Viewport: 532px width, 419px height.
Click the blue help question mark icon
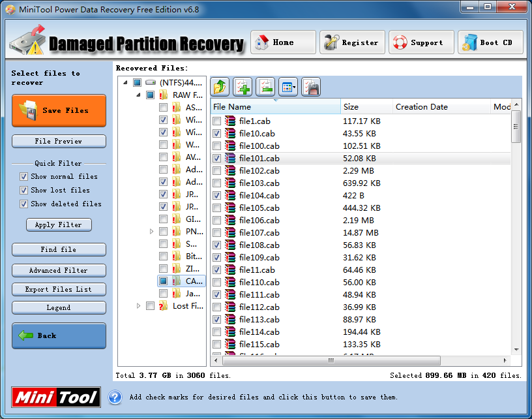[x=115, y=397]
